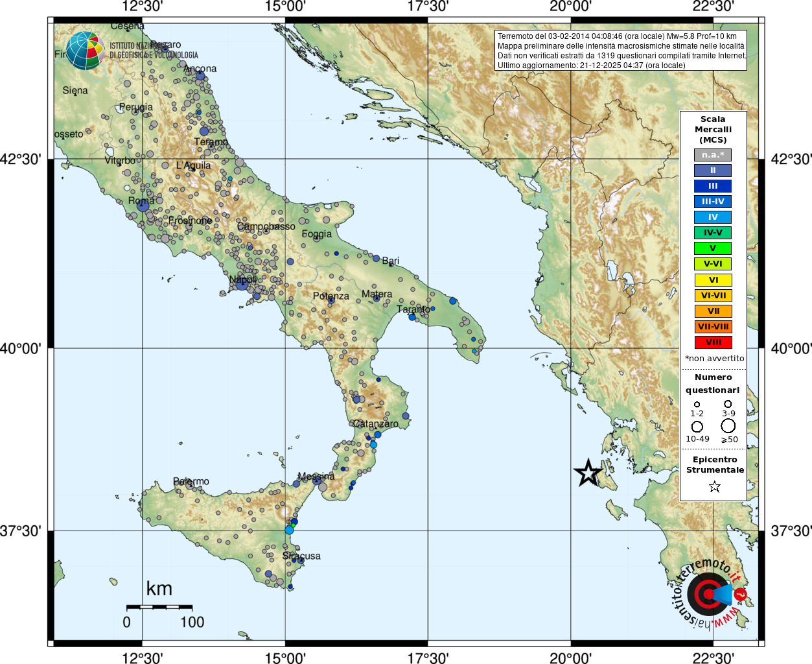
Task: Click the haisentitoilterremoto.it target logo
Action: pos(709,593)
